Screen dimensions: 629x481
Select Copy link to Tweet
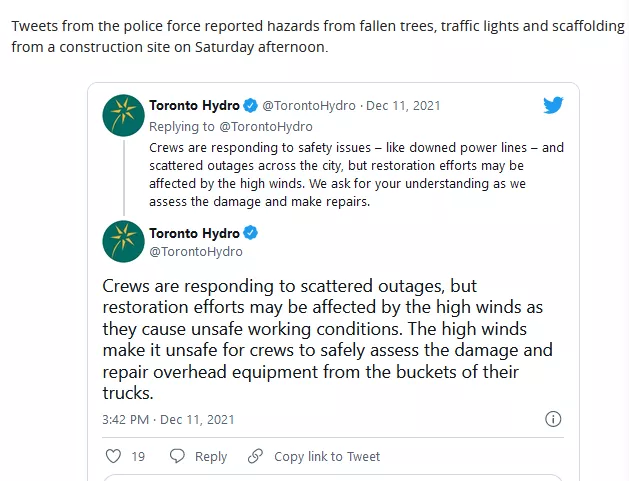pyautogui.click(x=327, y=457)
